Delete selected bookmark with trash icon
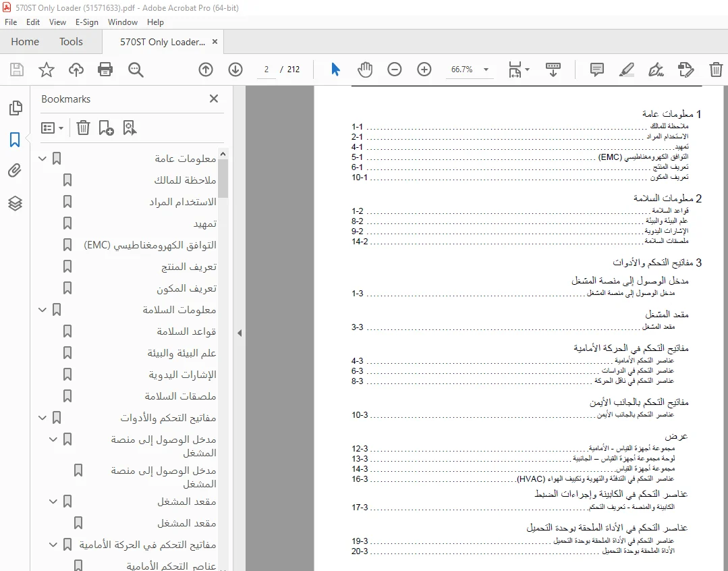Image resolution: width=728 pixels, height=571 pixels. pos(83,128)
